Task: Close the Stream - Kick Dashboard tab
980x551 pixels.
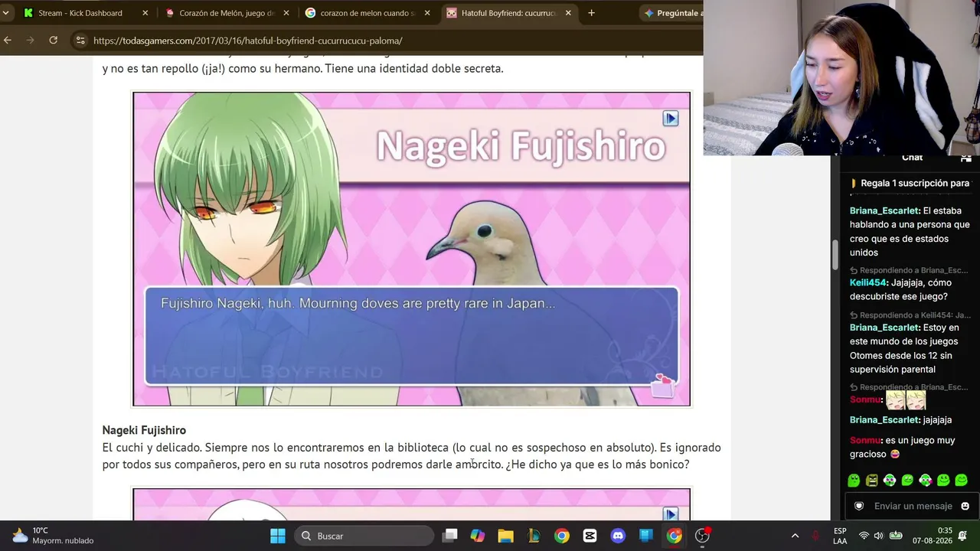Action: (145, 13)
